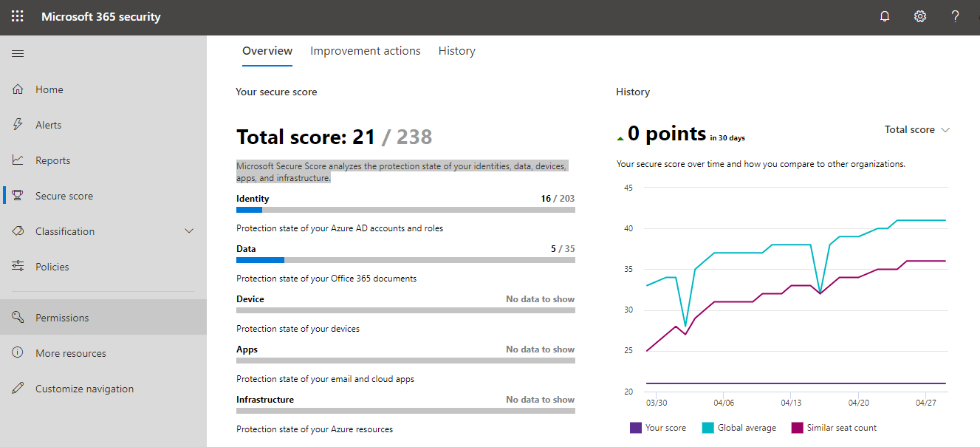Viewport: 980px width, 447px height.
Task: Switch to Improvement actions tab
Action: point(366,51)
